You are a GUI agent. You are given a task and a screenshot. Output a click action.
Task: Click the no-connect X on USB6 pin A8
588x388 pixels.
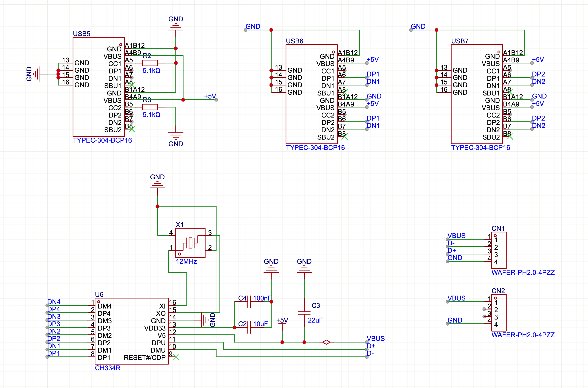point(345,92)
